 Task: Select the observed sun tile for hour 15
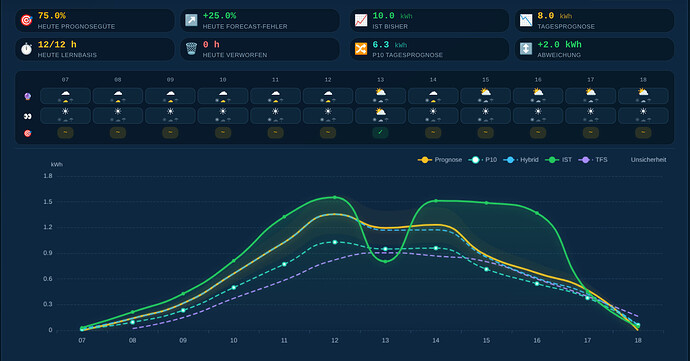coord(485,116)
